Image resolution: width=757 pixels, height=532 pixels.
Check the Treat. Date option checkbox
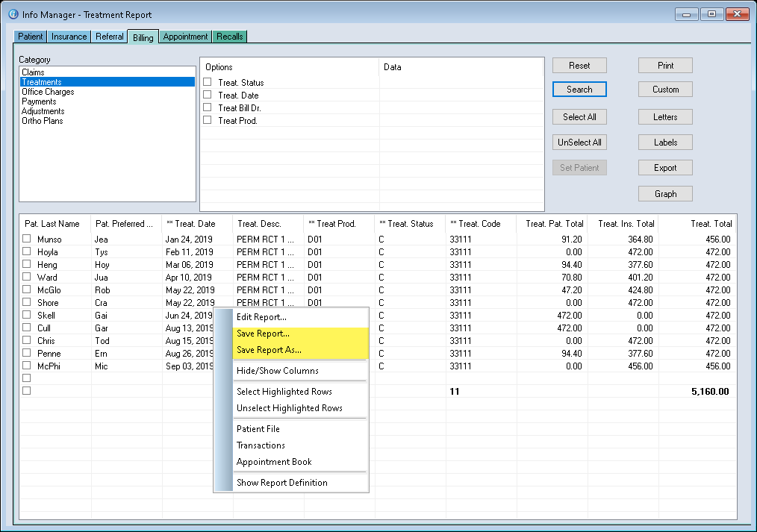click(208, 96)
